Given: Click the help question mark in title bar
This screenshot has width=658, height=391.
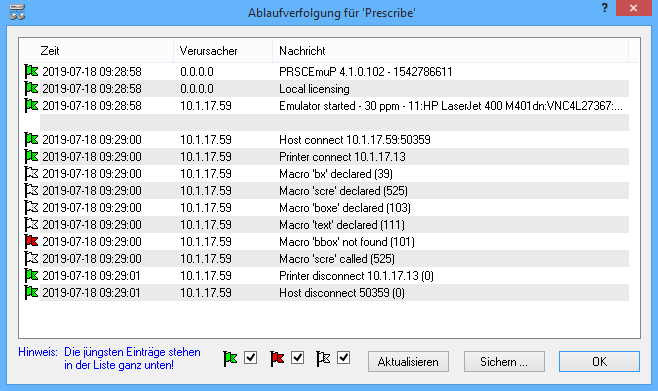Looking at the screenshot, I should [x=604, y=8].
